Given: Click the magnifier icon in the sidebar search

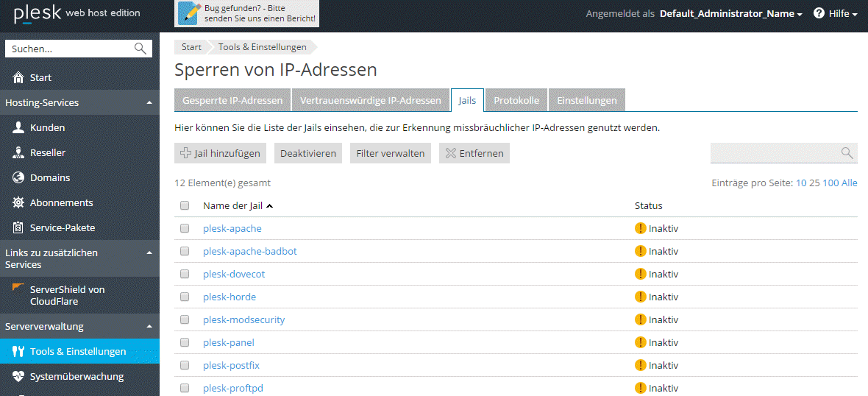Looking at the screenshot, I should click(140, 49).
